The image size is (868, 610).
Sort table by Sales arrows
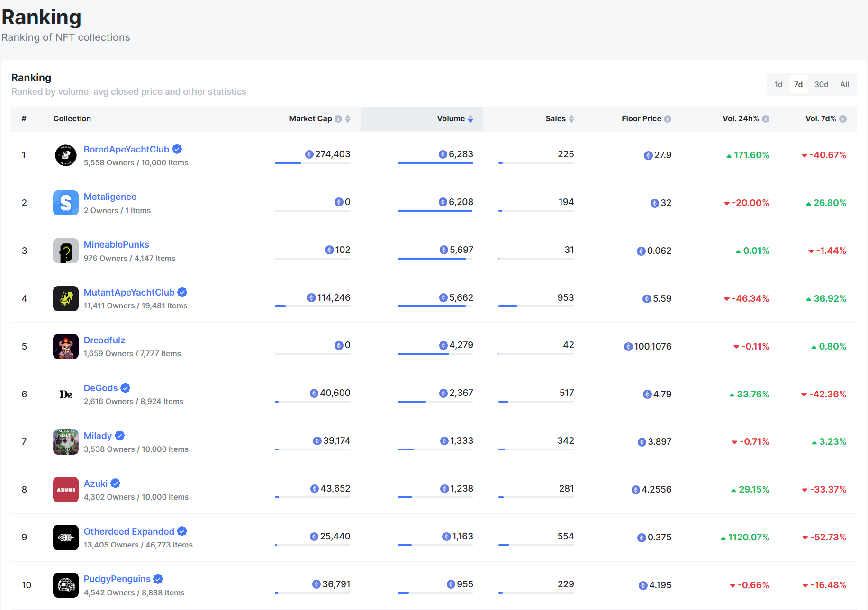point(571,119)
